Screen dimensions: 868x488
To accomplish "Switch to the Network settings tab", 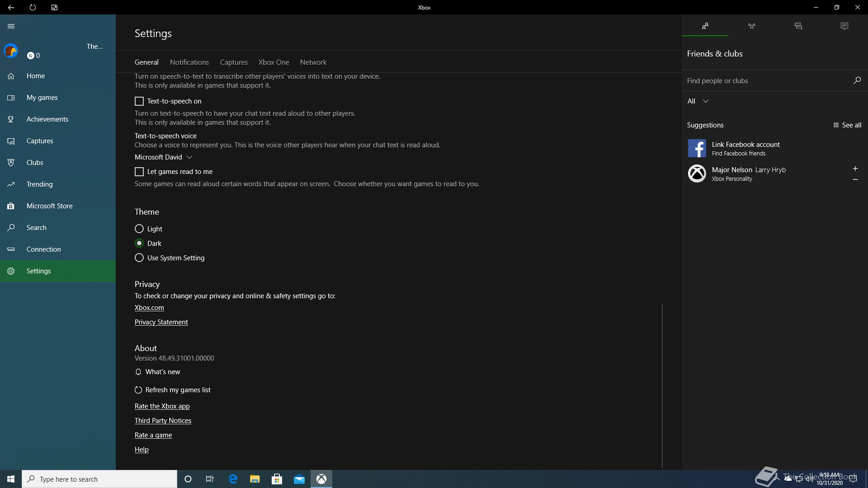I will point(313,62).
